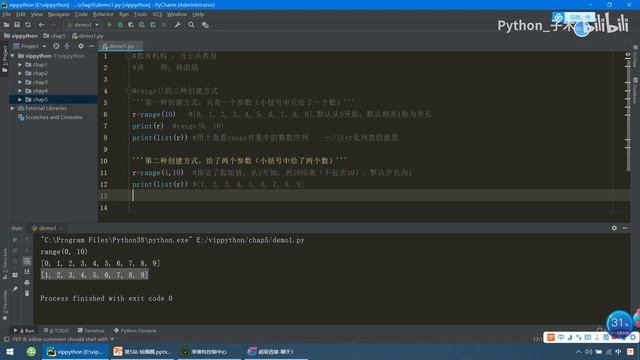
Task: Toggle soft-wrap in Run console
Action: [27, 261]
